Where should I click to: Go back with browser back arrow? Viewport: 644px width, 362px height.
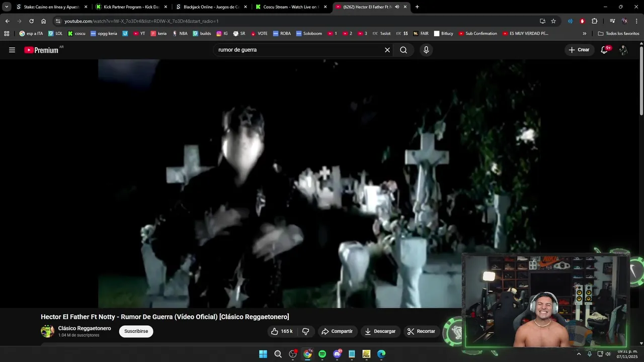click(x=7, y=21)
